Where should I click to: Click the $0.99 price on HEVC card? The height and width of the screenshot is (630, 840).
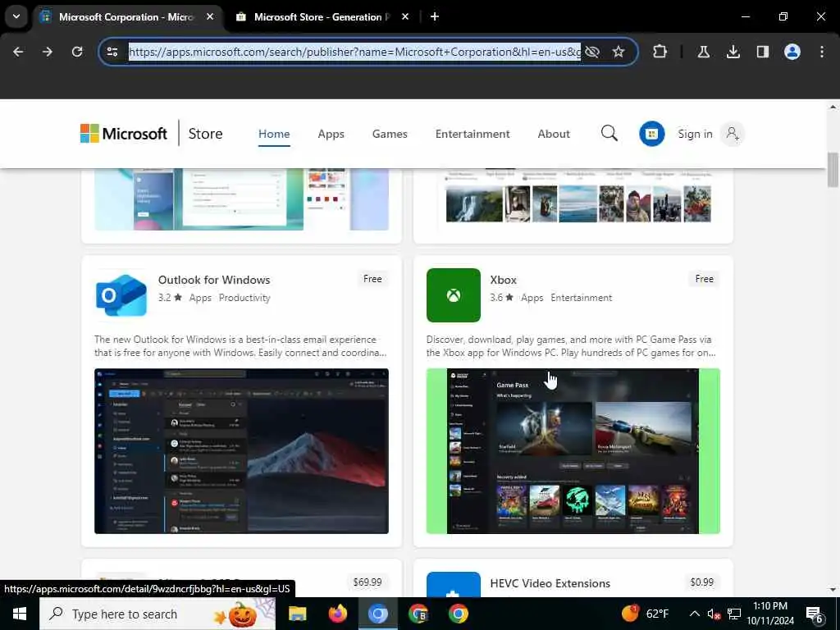coord(702,582)
